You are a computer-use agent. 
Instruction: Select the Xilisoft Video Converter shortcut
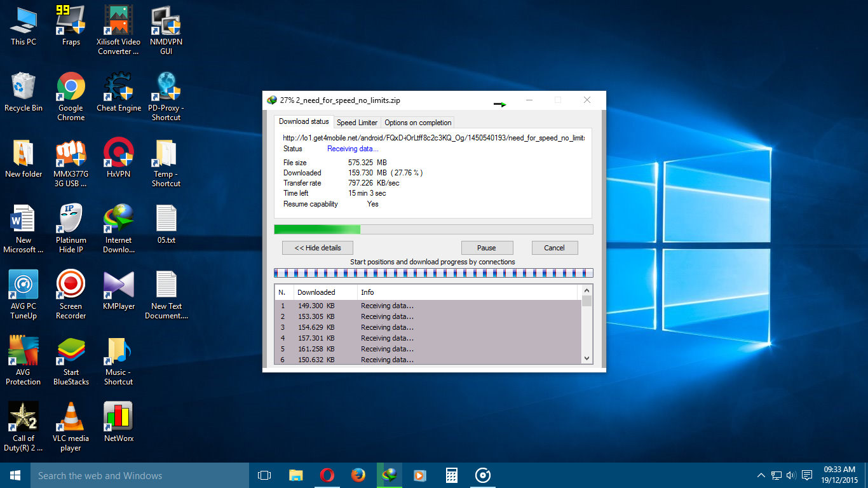[119, 30]
